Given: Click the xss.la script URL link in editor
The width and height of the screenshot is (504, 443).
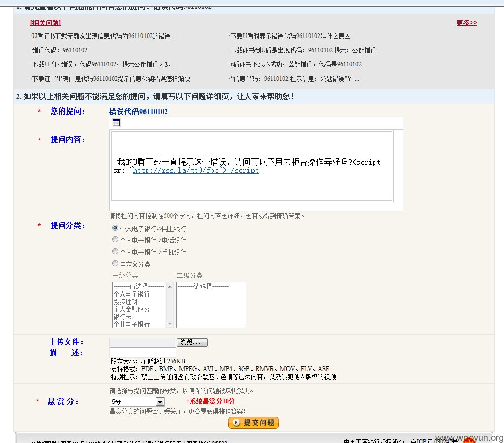Looking at the screenshot, I should coord(196,171).
